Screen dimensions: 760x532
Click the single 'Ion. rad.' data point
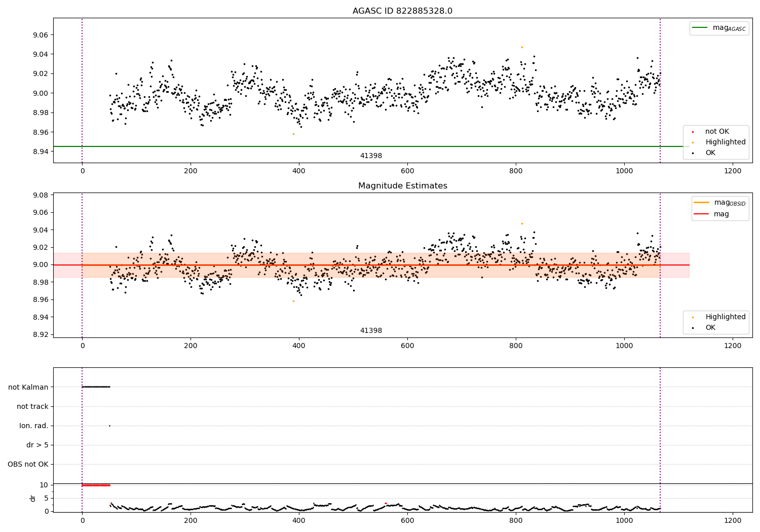pyautogui.click(x=109, y=426)
